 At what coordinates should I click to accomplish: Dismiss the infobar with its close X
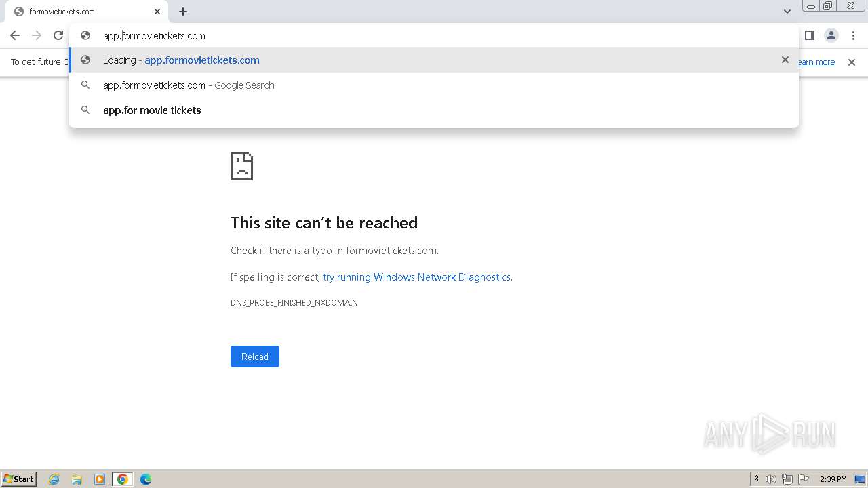852,62
